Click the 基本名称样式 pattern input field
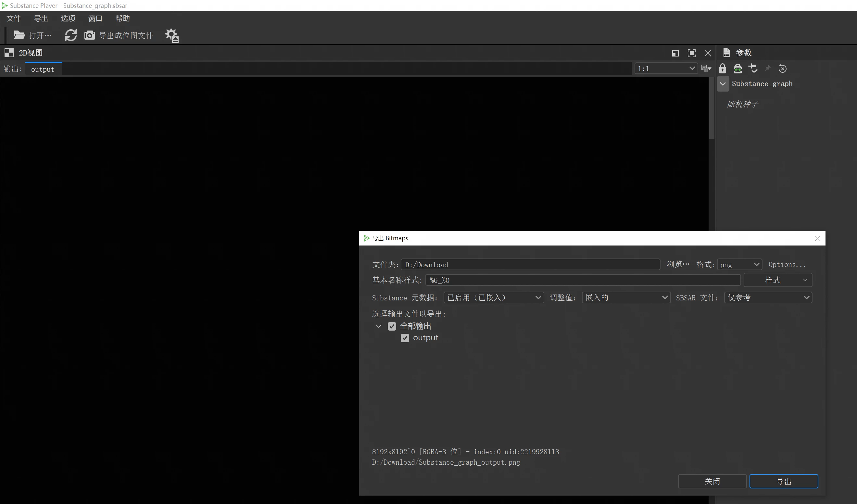The width and height of the screenshot is (857, 504). point(583,280)
